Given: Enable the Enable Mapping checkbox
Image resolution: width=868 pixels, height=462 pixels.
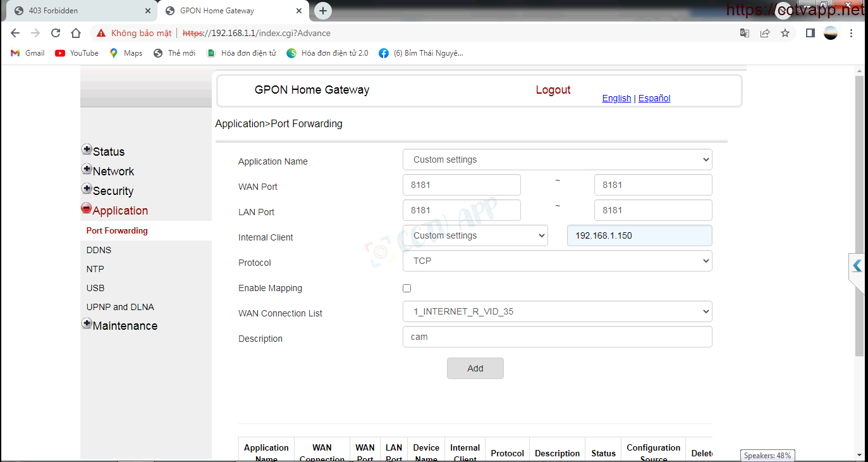Looking at the screenshot, I should 406,288.
